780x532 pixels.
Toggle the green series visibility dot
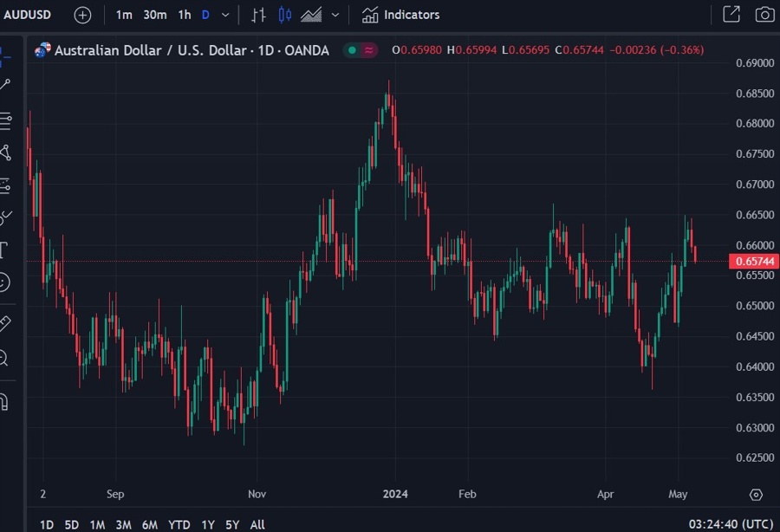click(350, 51)
